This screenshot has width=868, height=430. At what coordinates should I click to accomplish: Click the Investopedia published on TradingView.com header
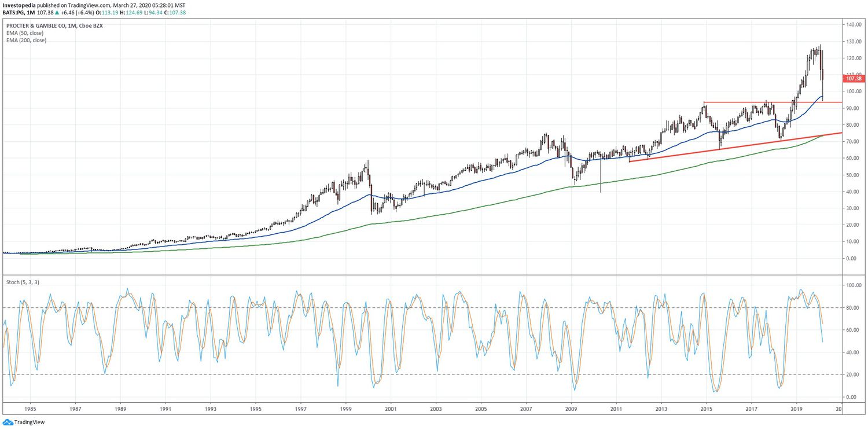pos(94,5)
